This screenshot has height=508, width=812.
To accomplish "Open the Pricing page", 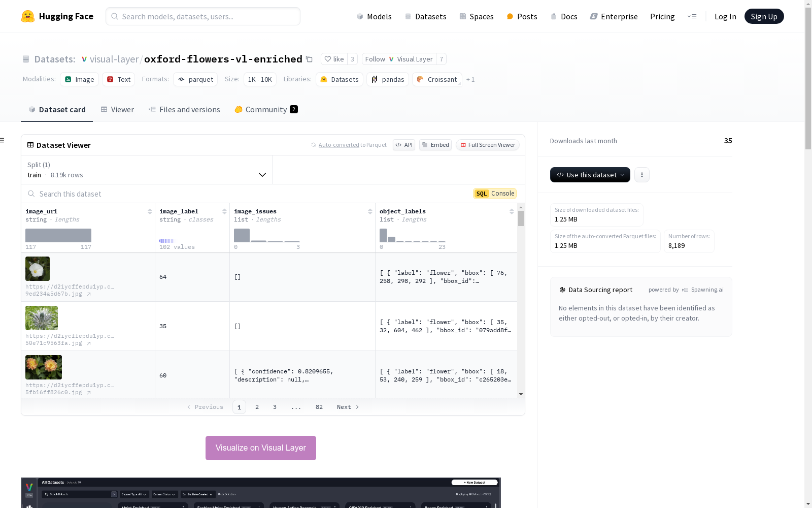I will click(x=662, y=16).
